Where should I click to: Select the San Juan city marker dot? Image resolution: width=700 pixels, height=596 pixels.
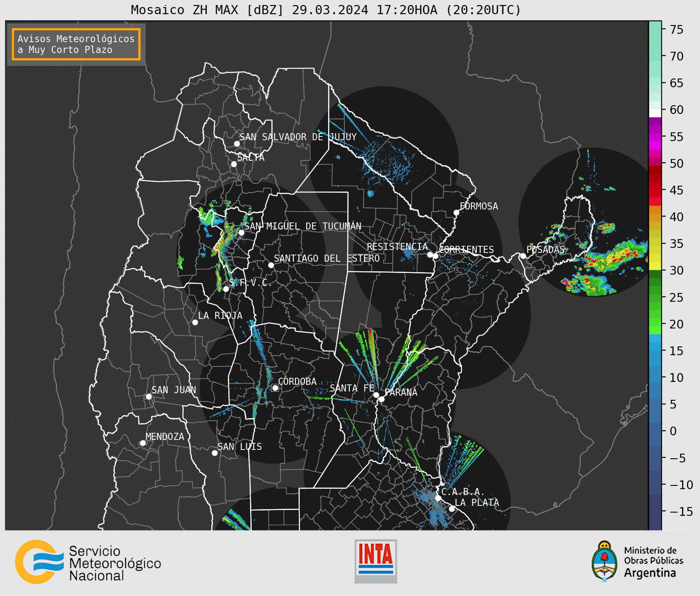[x=149, y=396]
